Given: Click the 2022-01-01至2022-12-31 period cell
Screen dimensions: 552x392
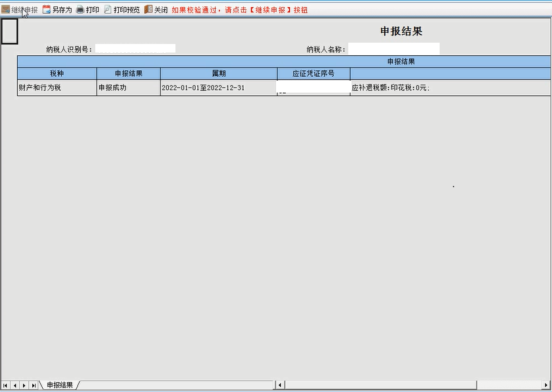Looking at the screenshot, I should pos(219,87).
